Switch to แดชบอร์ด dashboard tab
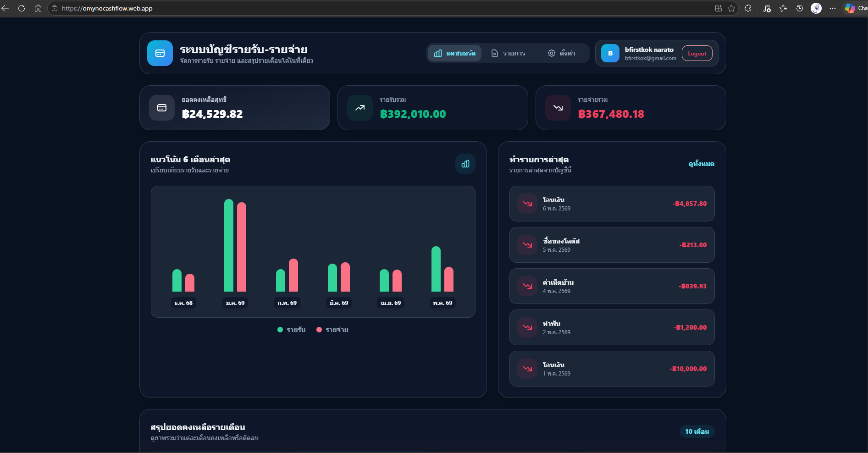The height and width of the screenshot is (453, 868). (x=454, y=53)
